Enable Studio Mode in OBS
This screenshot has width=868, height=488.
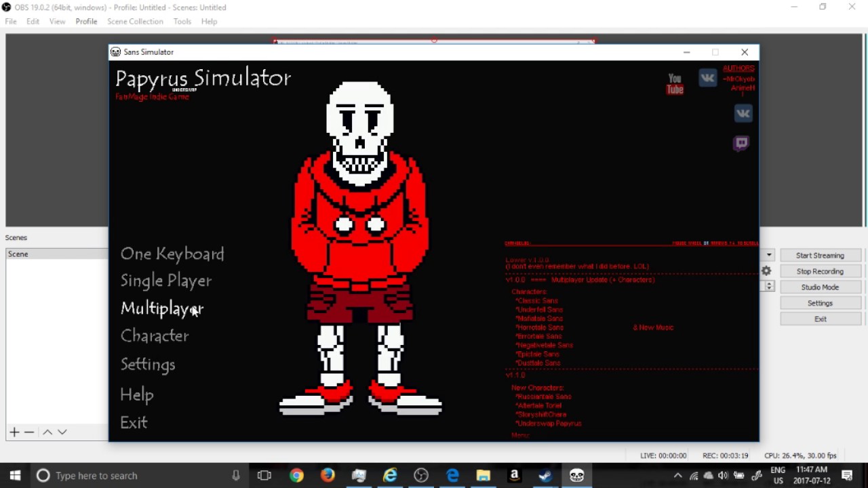pos(821,287)
